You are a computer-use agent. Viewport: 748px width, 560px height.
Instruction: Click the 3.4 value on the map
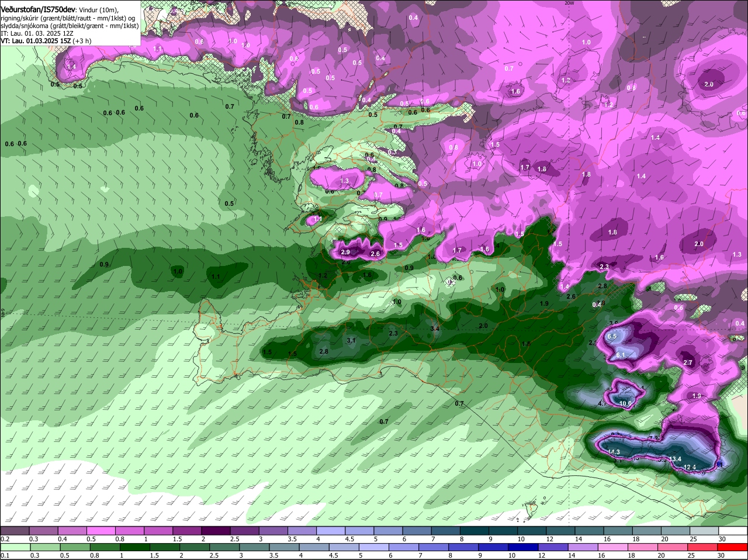coord(435,329)
